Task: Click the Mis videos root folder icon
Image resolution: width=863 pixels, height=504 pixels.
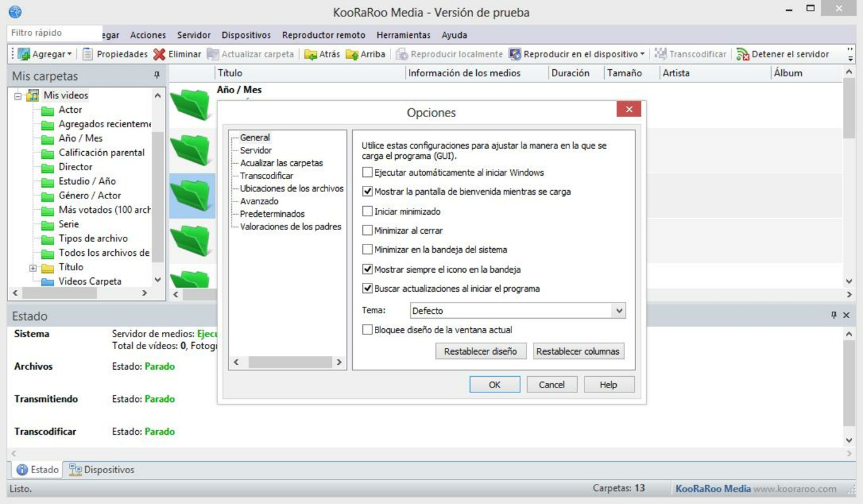Action: point(33,96)
